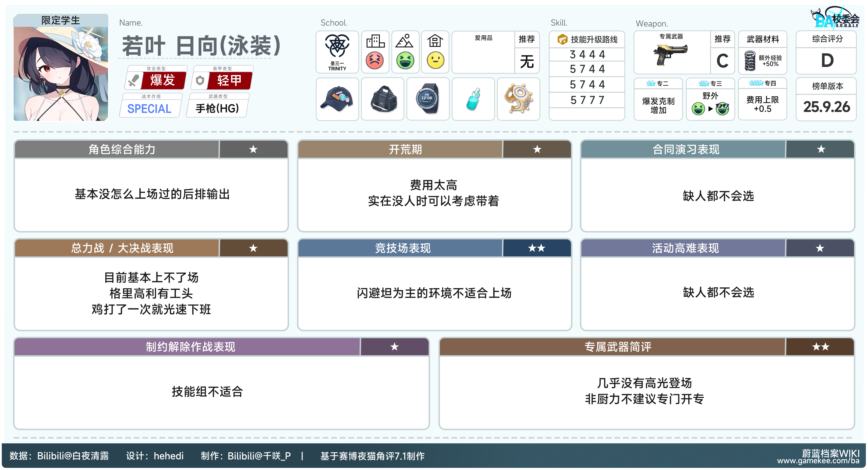Viewport: 868px width, 470px height.
Task: Click the outdoor terrain mountain icon
Action: [405, 41]
